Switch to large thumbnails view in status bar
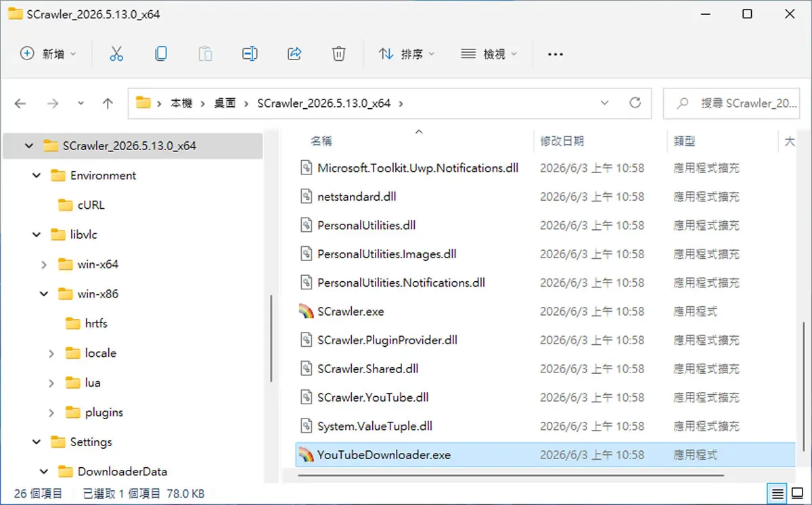 coord(798,494)
